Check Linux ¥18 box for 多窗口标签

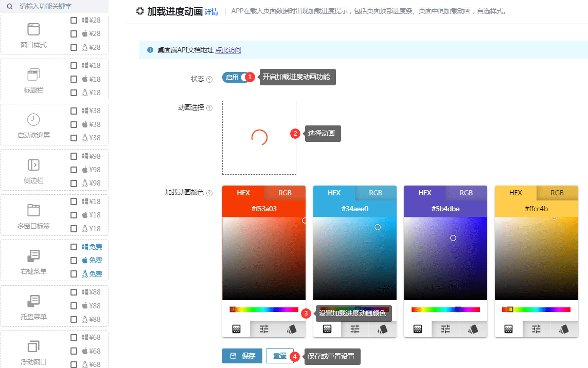(x=74, y=229)
